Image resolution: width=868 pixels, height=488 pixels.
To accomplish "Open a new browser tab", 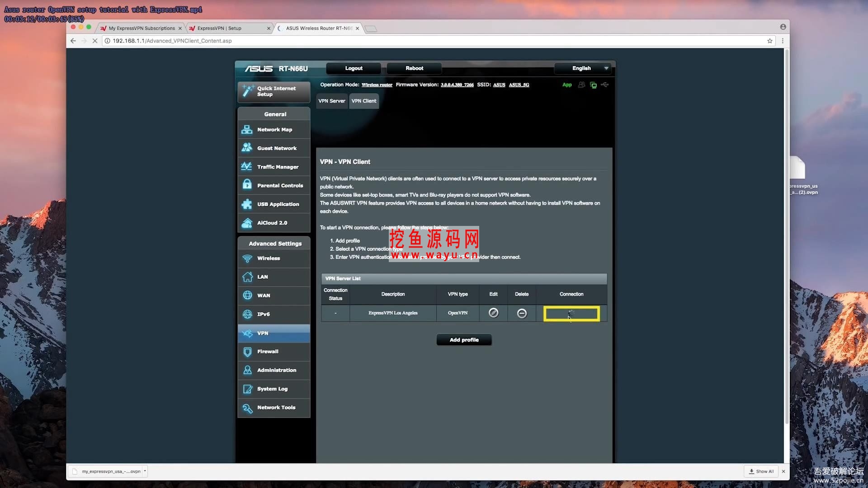I will [x=371, y=29].
